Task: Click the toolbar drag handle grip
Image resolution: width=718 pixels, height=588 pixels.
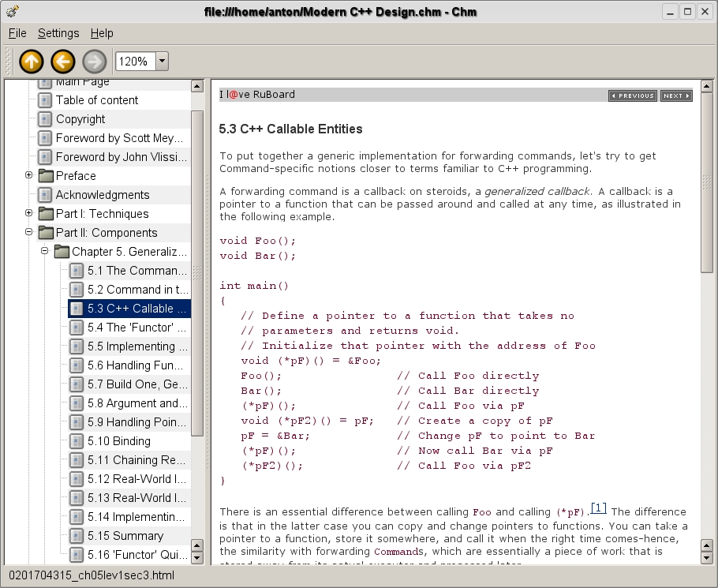Action: coord(8,62)
